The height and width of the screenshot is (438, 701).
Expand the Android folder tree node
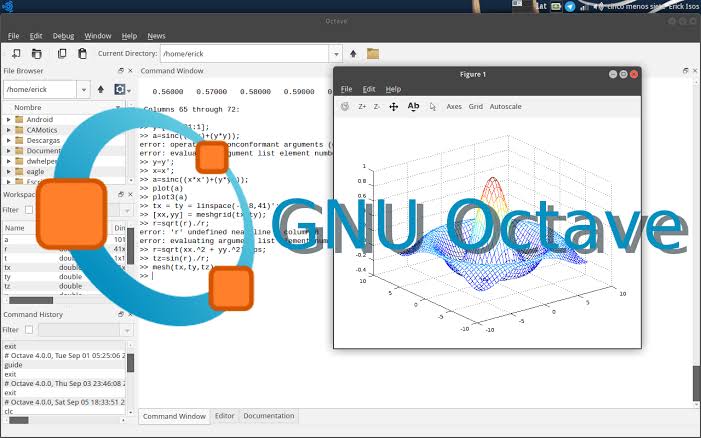pos(8,119)
